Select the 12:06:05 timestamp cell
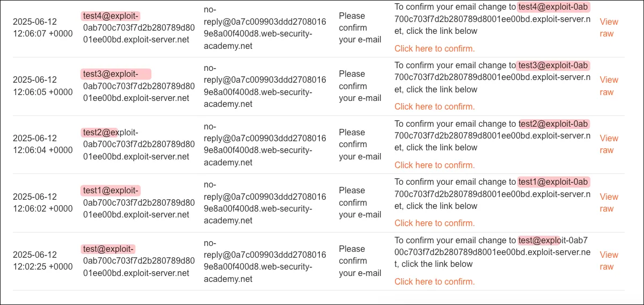Image resolution: width=644 pixels, height=305 pixels. [x=42, y=86]
